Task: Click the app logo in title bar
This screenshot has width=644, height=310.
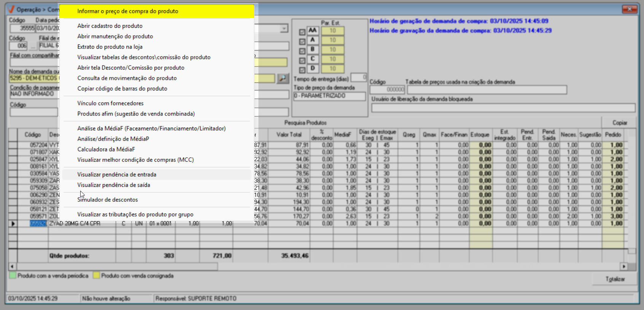Action: pos(11,9)
